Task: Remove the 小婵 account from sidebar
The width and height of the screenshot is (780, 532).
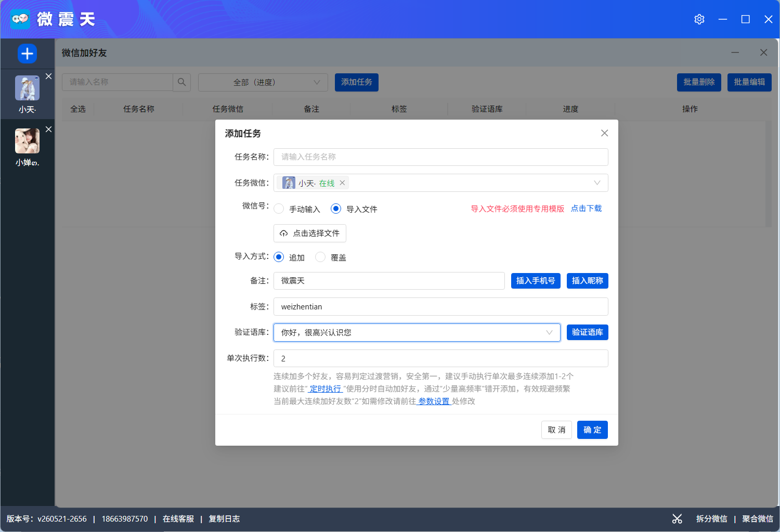Action: point(48,129)
